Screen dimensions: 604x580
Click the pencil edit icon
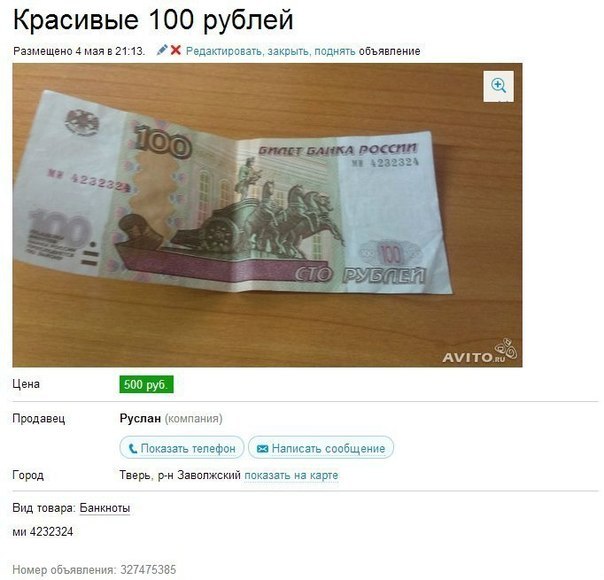pyautogui.click(x=162, y=50)
